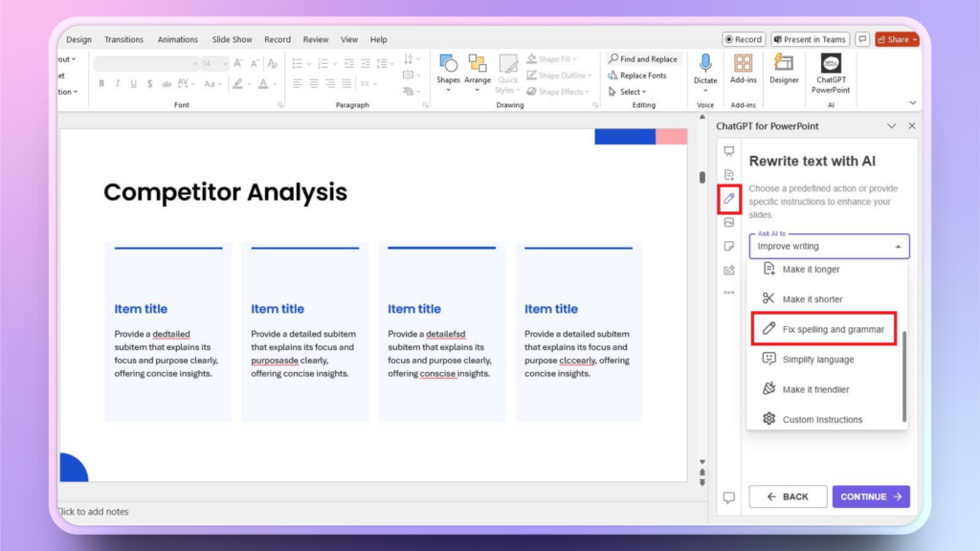This screenshot has height=551, width=980.
Task: Open the comments icon near Share
Action: point(862,39)
